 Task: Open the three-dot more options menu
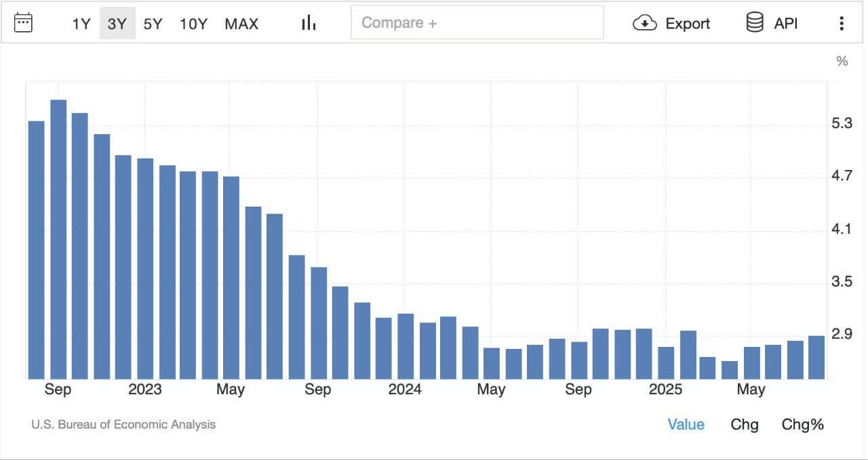click(842, 23)
